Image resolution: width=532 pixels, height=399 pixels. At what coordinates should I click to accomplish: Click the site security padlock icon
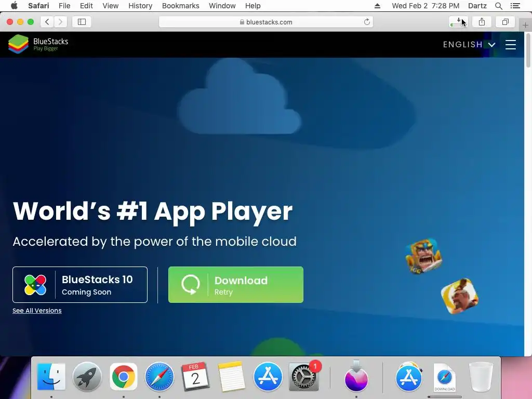click(242, 22)
